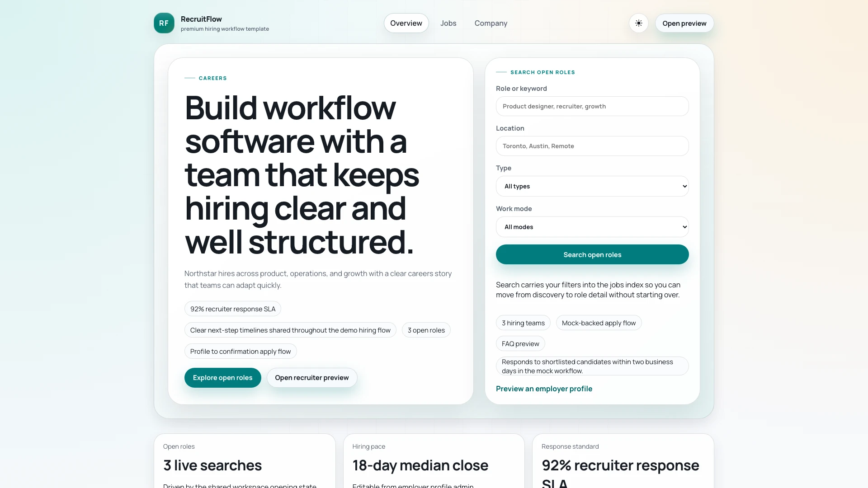868x488 pixels.
Task: Click 'Responds to shortlisted candidates' chip
Action: pos(592,366)
